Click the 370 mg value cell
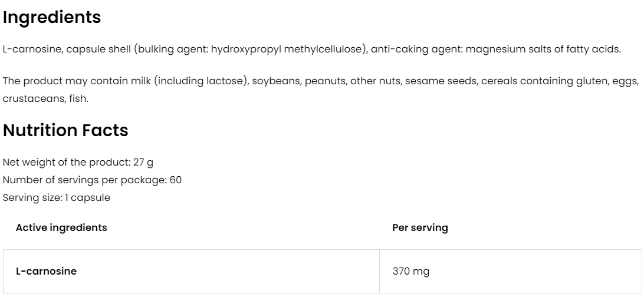The height and width of the screenshot is (297, 644). click(410, 272)
